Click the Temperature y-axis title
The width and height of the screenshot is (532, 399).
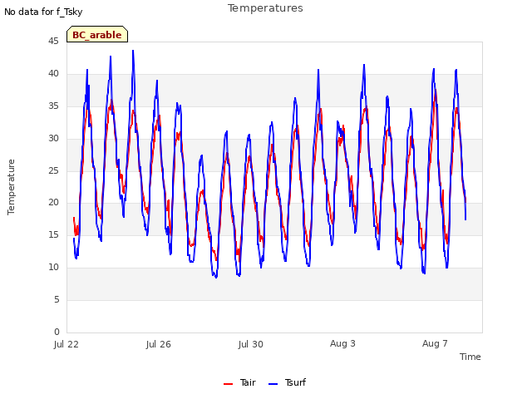(11, 187)
